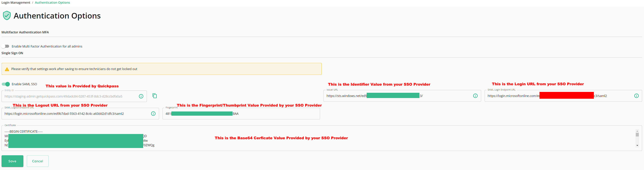Click the Issuer URL info icon

click(x=475, y=96)
